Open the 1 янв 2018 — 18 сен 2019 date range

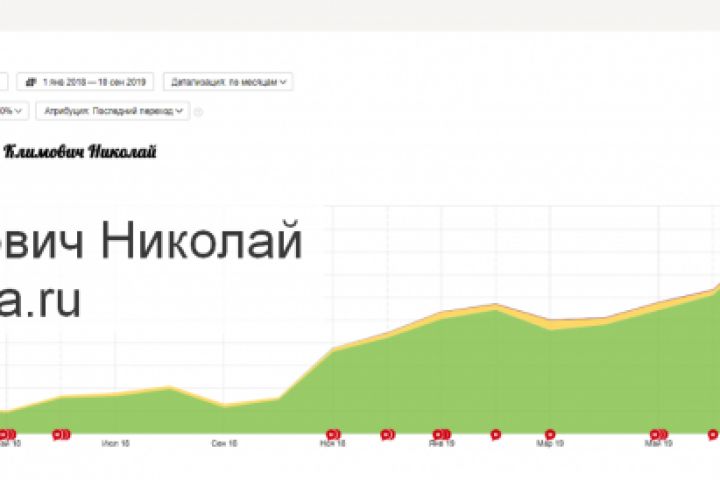click(85, 82)
